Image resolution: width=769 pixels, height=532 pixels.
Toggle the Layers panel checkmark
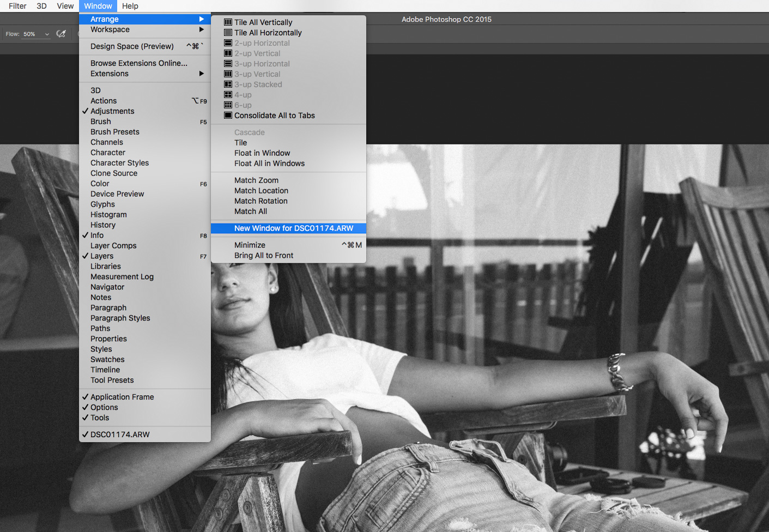[x=85, y=256]
